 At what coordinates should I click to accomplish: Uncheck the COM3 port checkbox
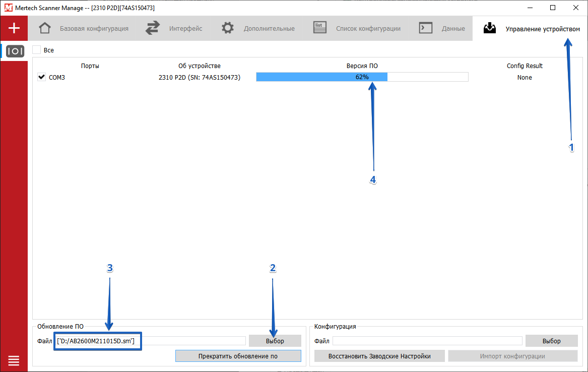pyautogui.click(x=42, y=77)
